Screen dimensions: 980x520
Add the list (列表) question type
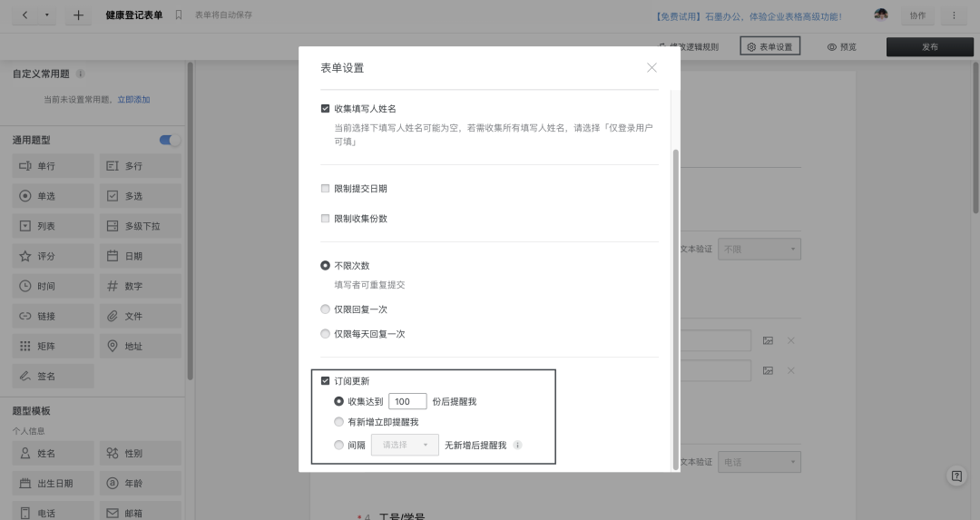(x=54, y=226)
